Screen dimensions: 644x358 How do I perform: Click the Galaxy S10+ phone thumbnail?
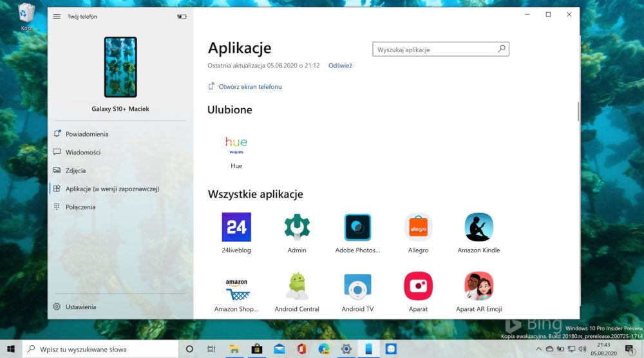click(120, 67)
